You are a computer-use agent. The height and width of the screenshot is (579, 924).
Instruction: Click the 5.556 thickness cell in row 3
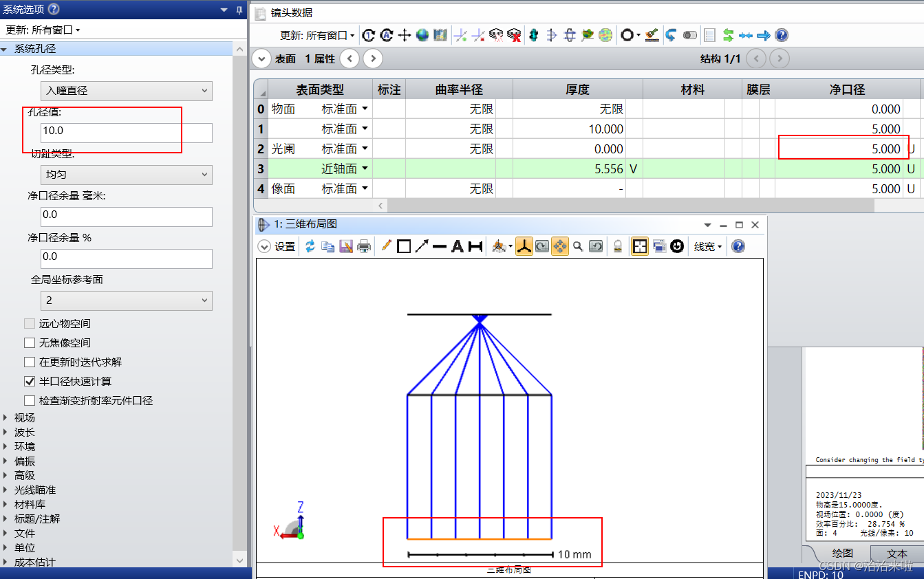(568, 168)
